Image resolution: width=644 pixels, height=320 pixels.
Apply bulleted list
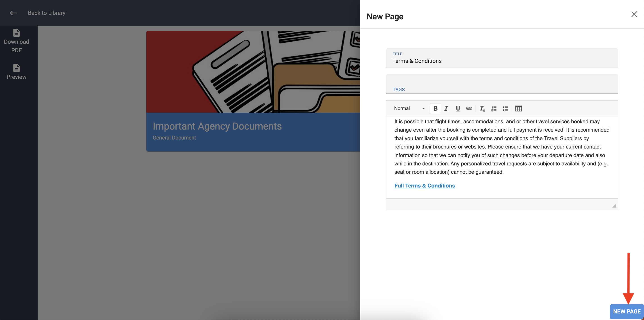tap(505, 109)
